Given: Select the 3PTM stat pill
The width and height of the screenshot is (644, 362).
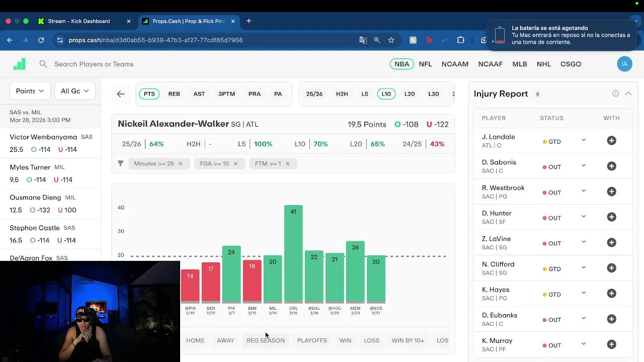Looking at the screenshot, I should 226,94.
